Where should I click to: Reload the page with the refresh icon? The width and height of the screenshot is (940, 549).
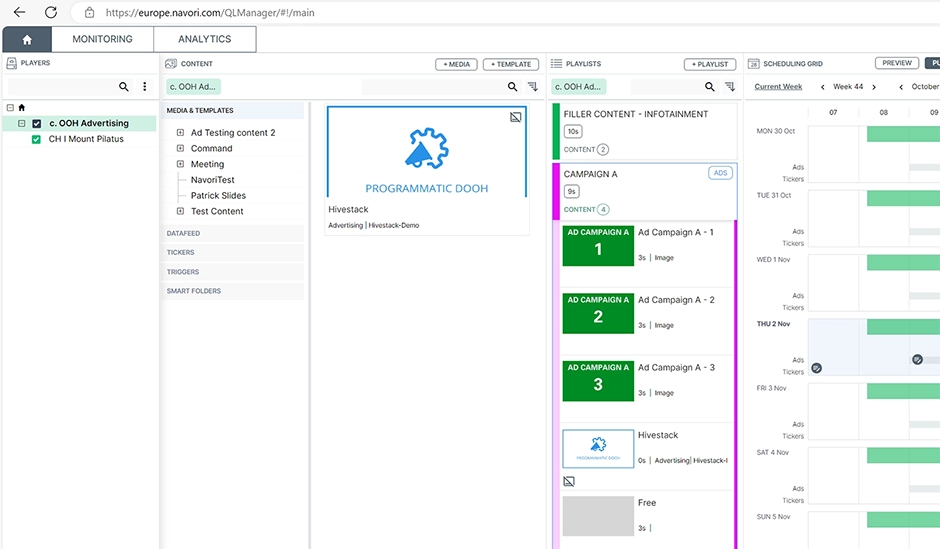point(51,13)
